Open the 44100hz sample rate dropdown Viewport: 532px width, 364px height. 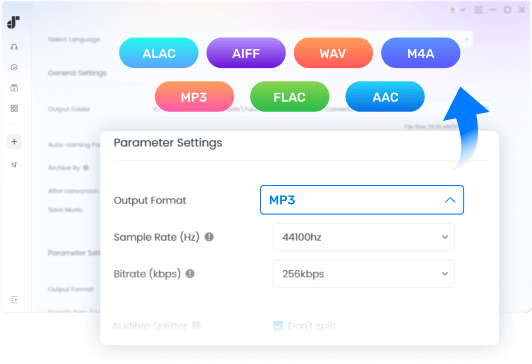click(x=363, y=237)
